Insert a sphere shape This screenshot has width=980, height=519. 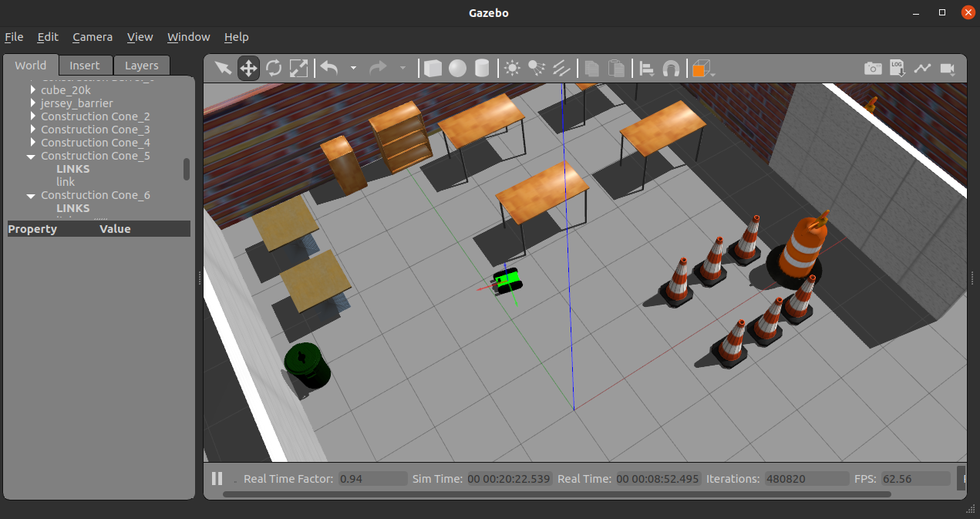tap(458, 68)
